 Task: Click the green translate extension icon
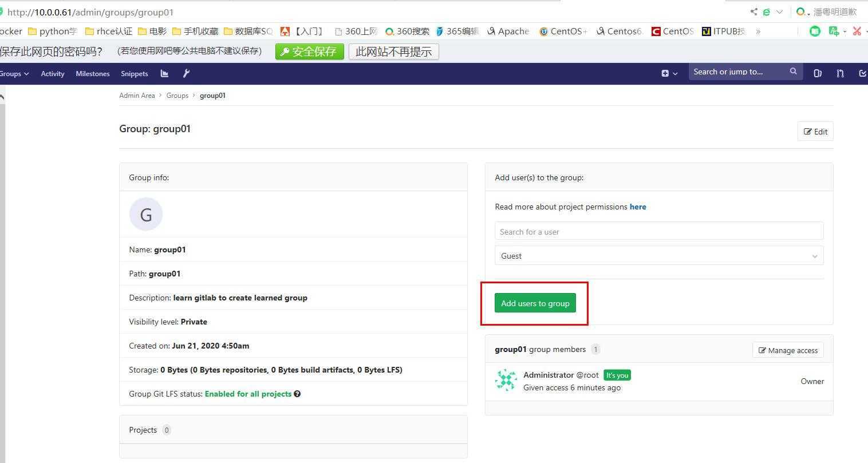[x=834, y=31]
